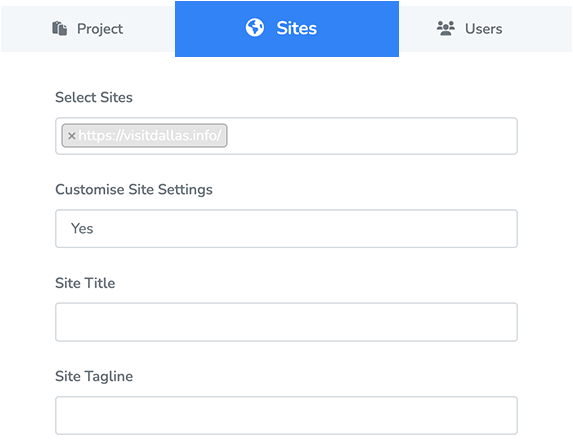This screenshot has width=573, height=442.
Task: Click the Users text label
Action: coord(483,29)
